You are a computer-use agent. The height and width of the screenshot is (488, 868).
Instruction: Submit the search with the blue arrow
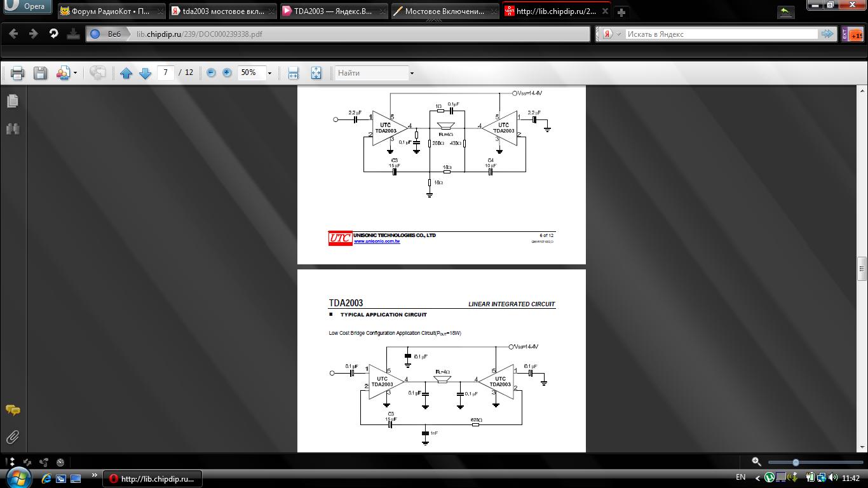pyautogui.click(x=827, y=34)
